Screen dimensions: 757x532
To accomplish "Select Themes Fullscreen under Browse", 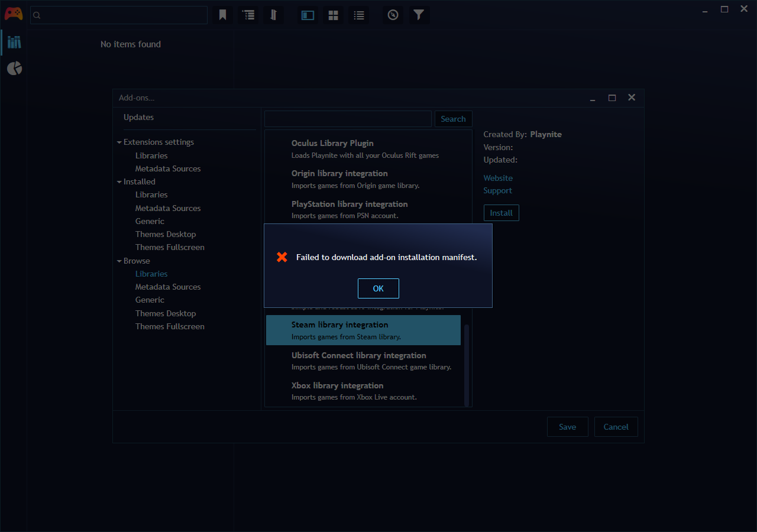I will click(170, 326).
